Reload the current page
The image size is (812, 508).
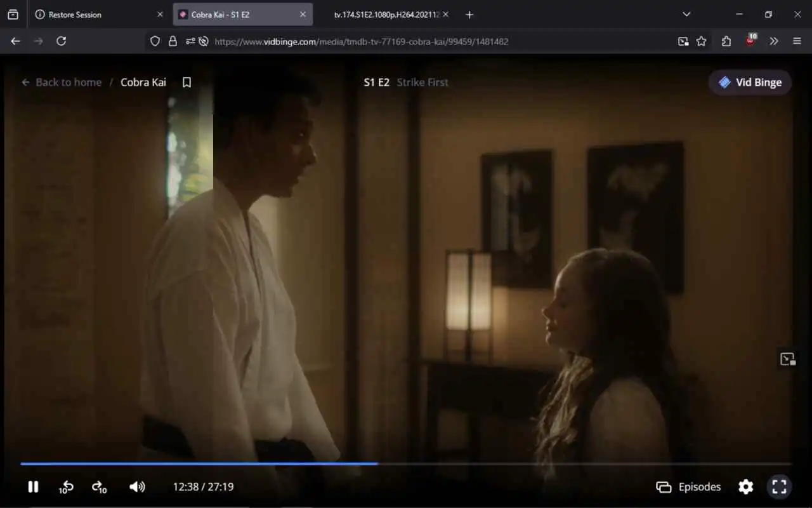pyautogui.click(x=61, y=41)
